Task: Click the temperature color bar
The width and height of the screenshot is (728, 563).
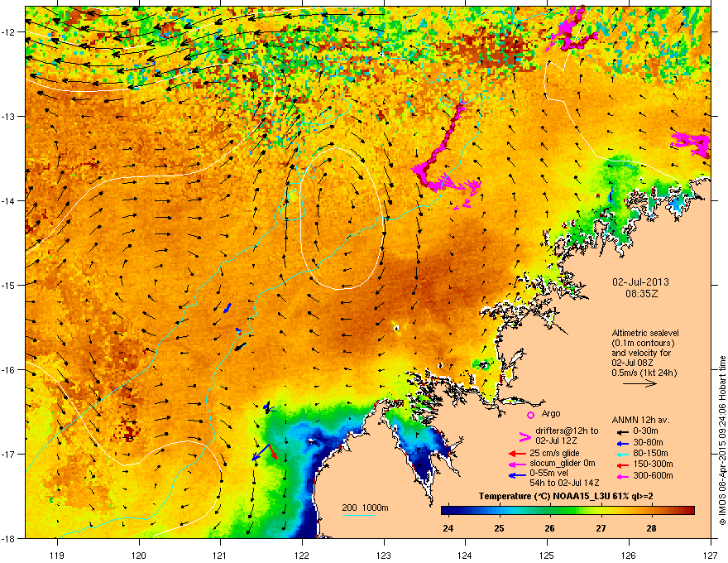Action: (568, 510)
